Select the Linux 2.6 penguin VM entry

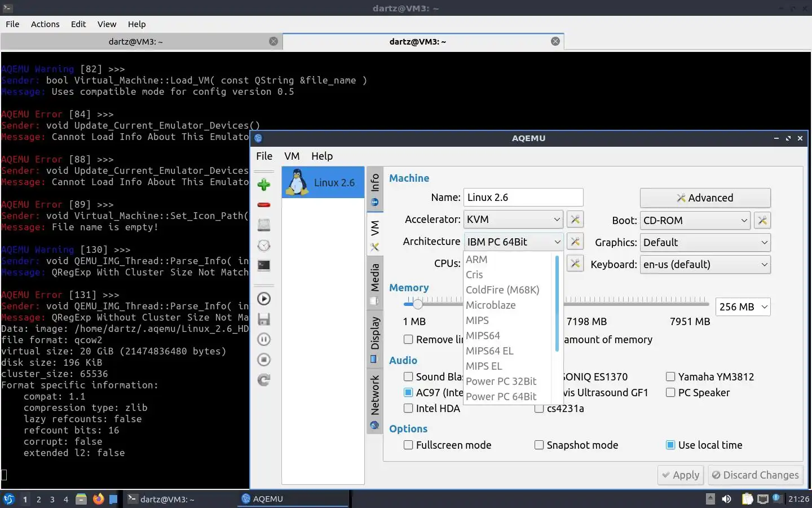click(323, 182)
